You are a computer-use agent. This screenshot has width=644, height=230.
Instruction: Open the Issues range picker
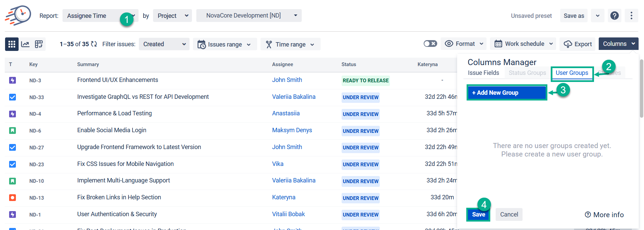coord(225,45)
